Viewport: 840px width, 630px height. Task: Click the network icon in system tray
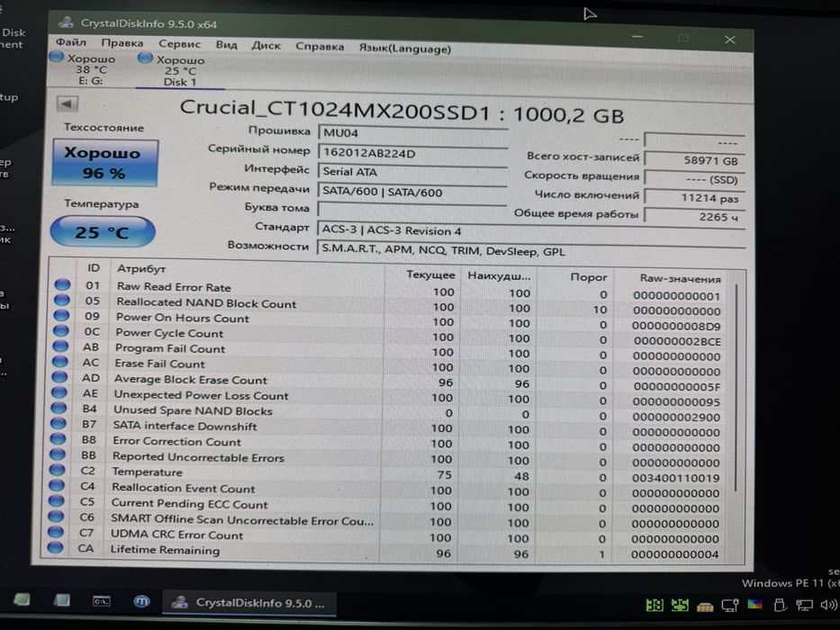804,606
